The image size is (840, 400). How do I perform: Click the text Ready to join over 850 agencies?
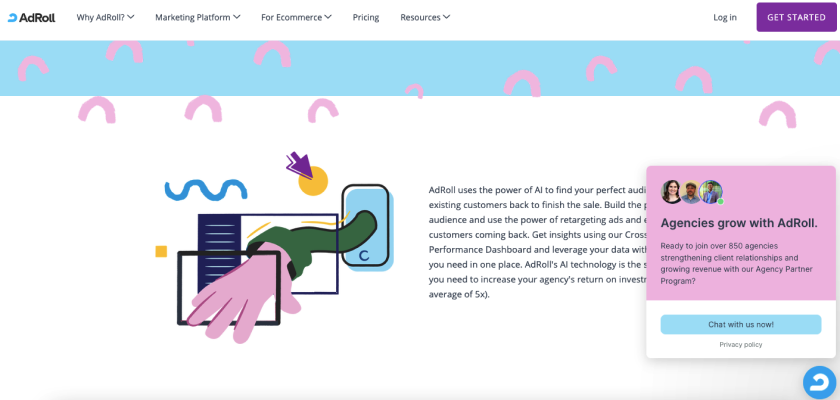point(739,263)
